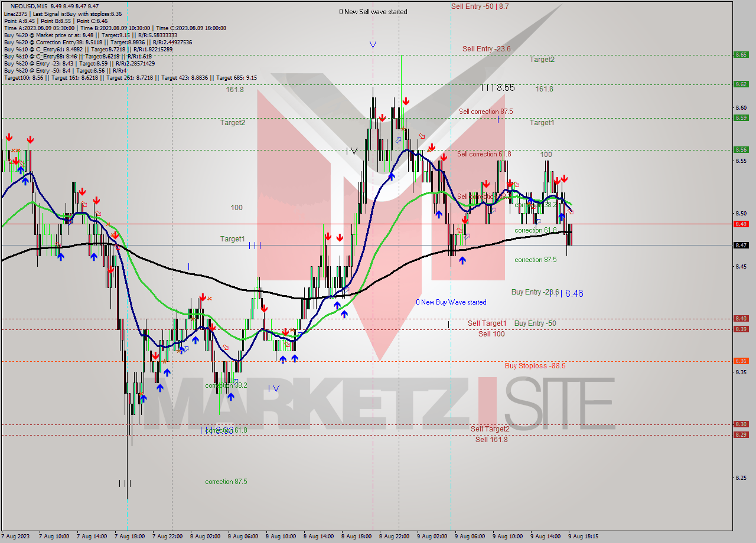Click the 'Sell 100' label
Screen dimensions: 756x543
point(491,334)
